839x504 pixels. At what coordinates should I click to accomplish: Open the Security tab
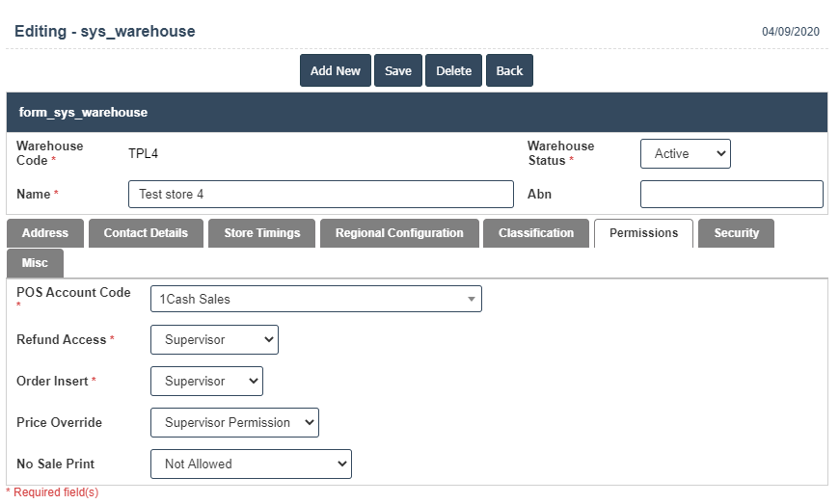pyautogui.click(x=736, y=233)
